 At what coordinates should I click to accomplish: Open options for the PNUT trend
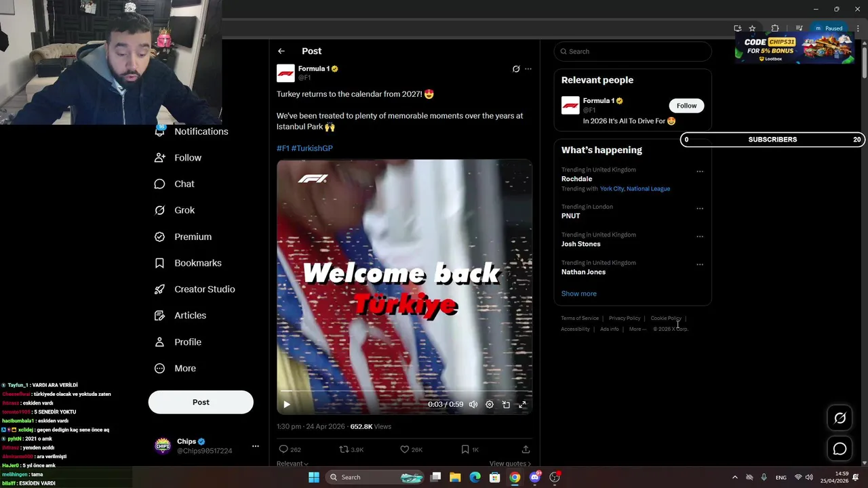[700, 209]
